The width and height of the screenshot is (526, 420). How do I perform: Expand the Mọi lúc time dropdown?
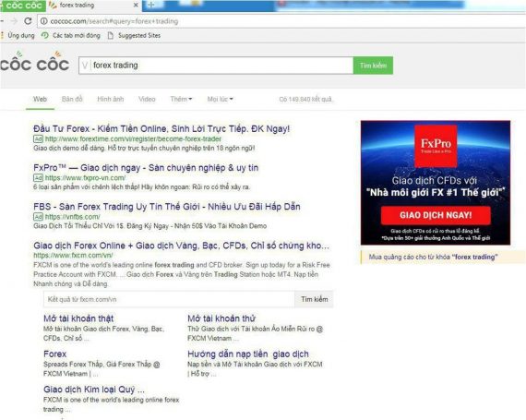click(x=220, y=99)
